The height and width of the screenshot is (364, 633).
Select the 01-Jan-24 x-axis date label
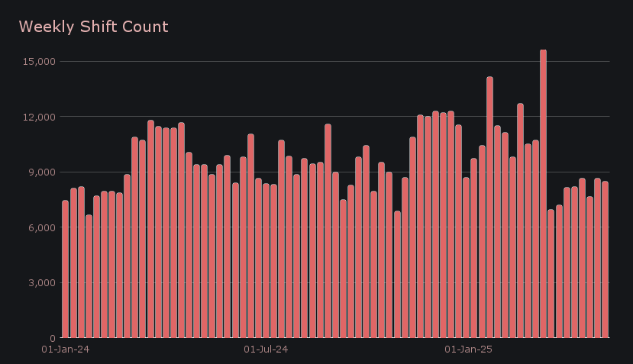[65, 350]
